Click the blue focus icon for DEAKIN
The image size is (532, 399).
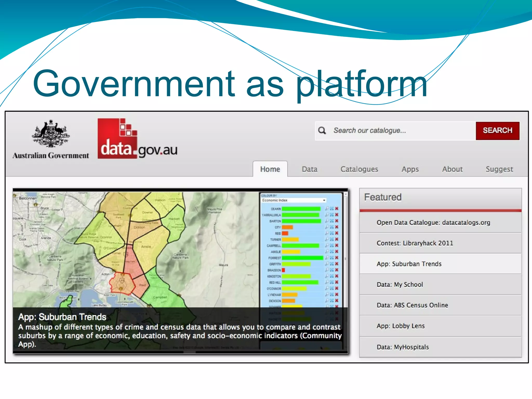(332, 208)
